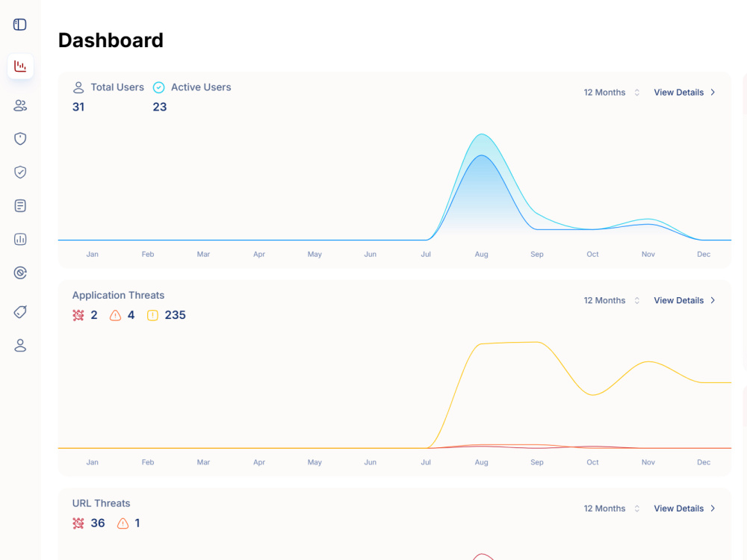Open the profile person sidebar icon
The width and height of the screenshot is (747, 560).
point(20,345)
